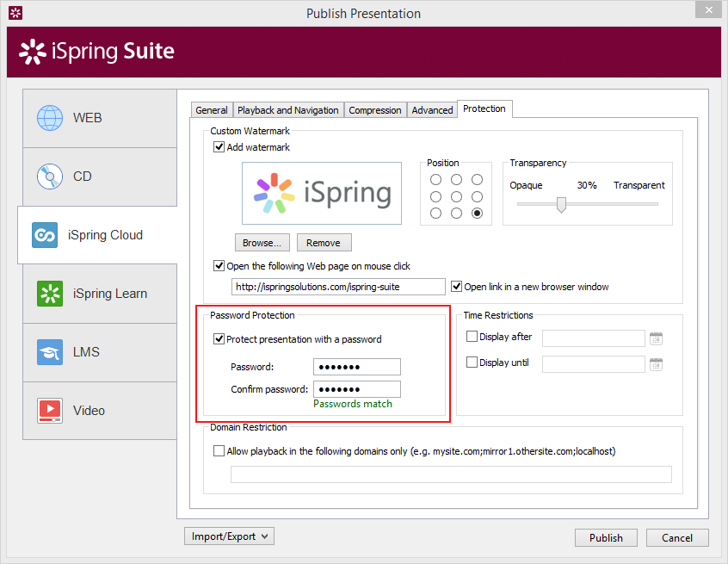Image resolution: width=728 pixels, height=564 pixels.
Task: Open the Compression tab
Action: (x=375, y=110)
